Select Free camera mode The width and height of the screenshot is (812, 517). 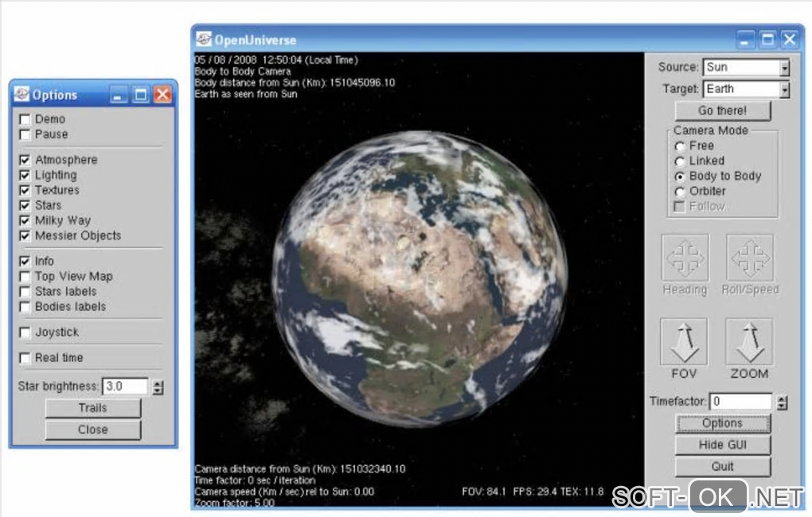click(x=679, y=146)
